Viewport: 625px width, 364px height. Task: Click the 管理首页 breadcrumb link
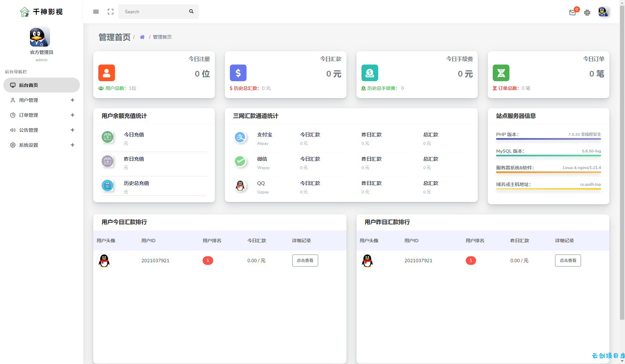pyautogui.click(x=162, y=37)
